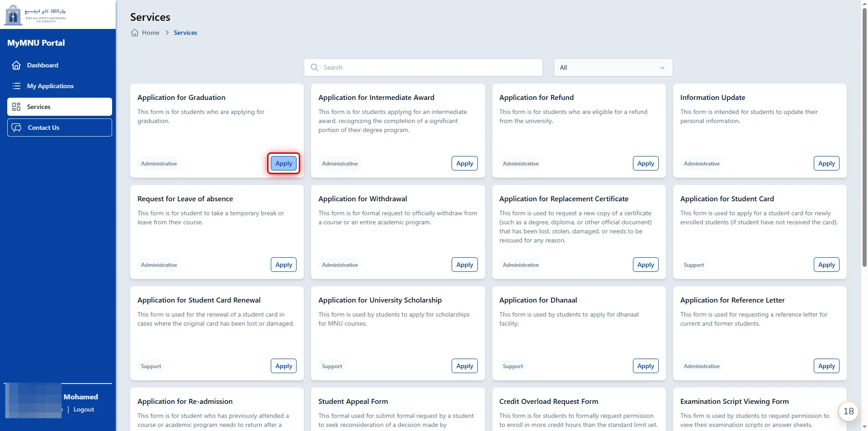868x431 pixels.
Task: Apply for University Scholarship
Action: [464, 366]
